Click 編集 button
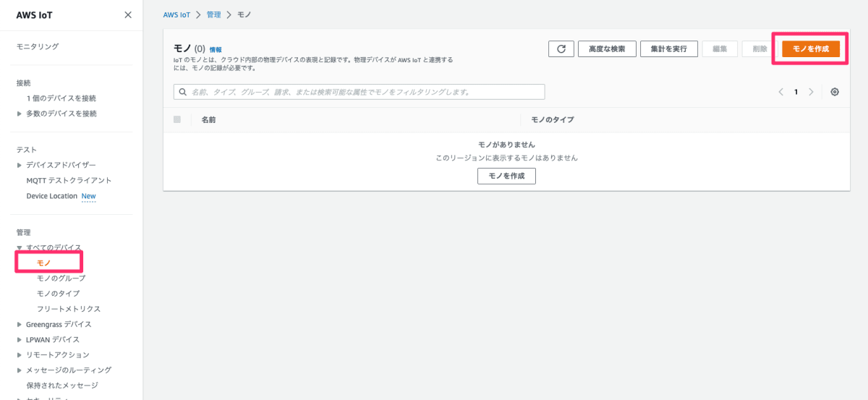 [720, 49]
